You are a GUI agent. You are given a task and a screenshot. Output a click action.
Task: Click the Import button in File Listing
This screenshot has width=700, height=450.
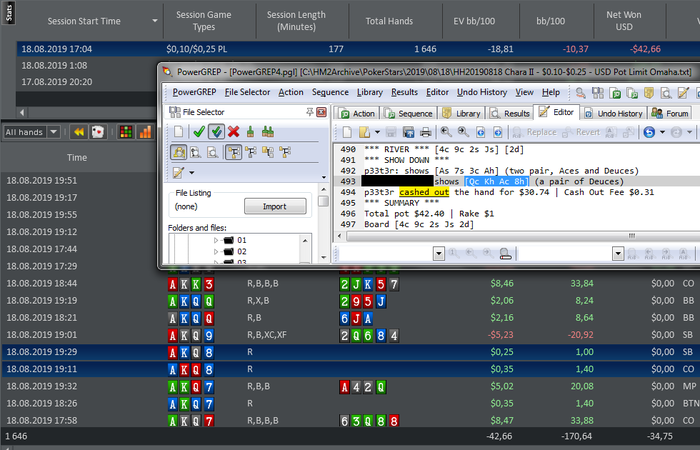275,206
